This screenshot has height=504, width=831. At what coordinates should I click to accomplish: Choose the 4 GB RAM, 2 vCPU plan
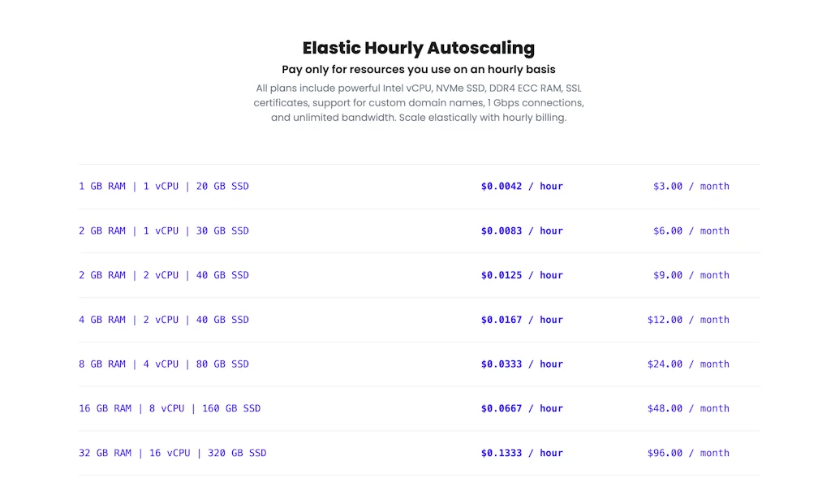164,320
